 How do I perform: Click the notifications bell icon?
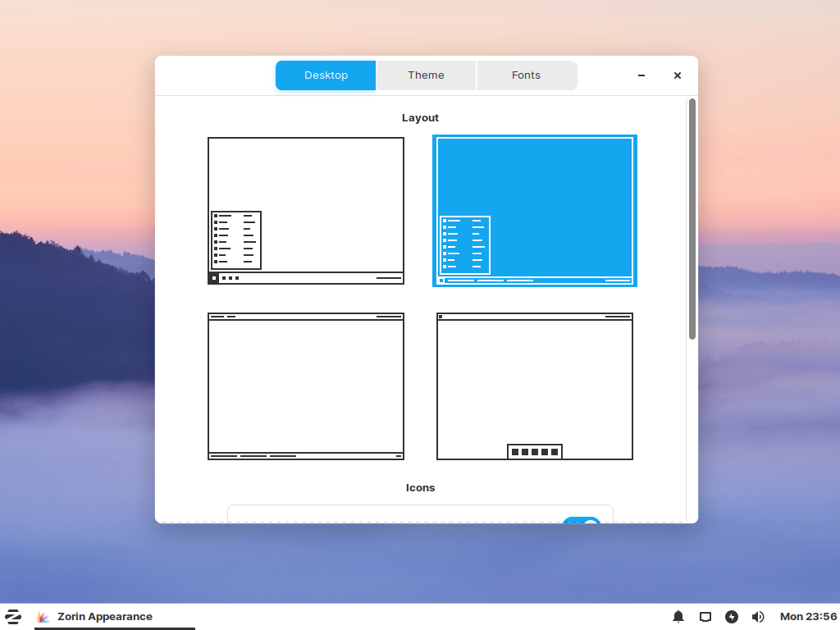[678, 617]
